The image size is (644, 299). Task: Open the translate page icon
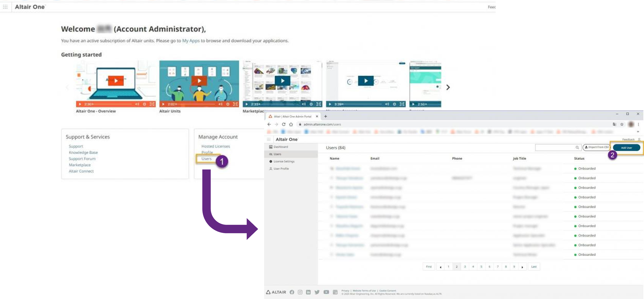pos(614,124)
